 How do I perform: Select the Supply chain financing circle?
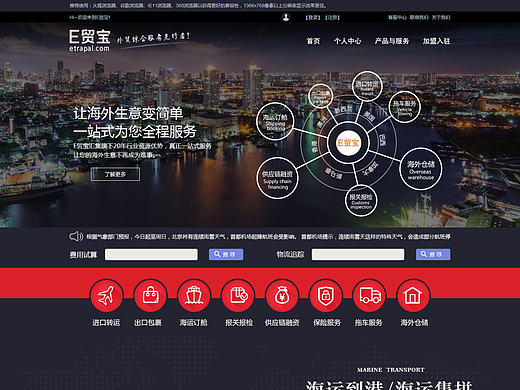277,178
